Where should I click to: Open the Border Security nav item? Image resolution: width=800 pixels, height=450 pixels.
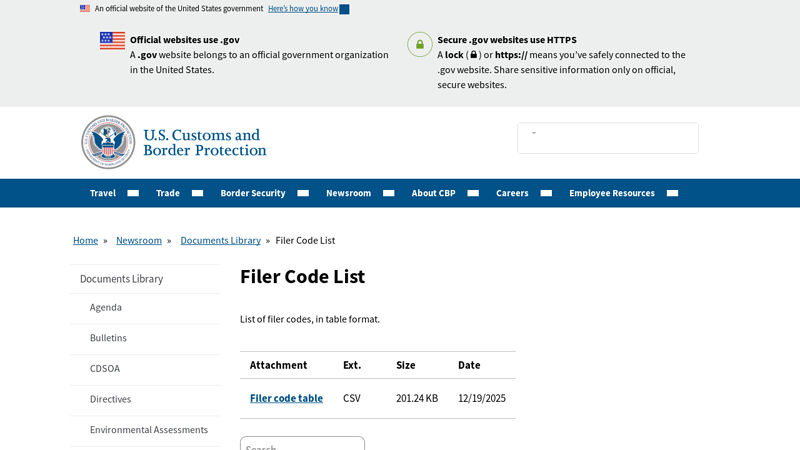point(253,193)
